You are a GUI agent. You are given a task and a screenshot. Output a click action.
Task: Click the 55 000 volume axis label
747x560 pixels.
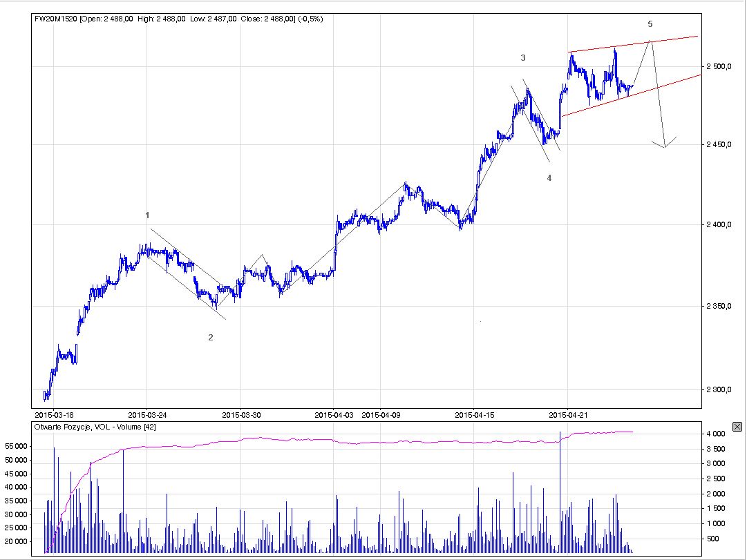16,447
